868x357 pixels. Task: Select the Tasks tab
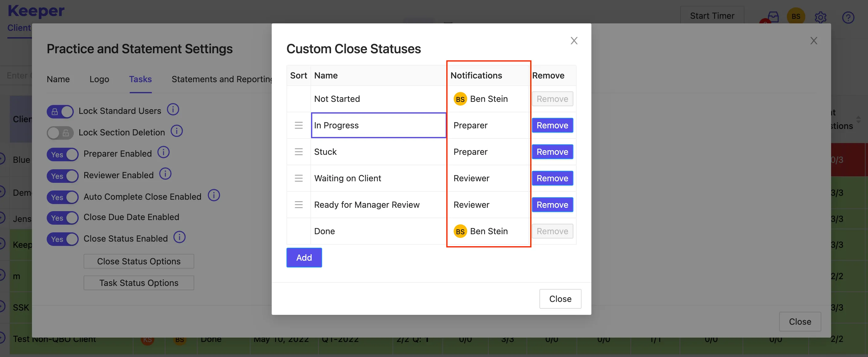pyautogui.click(x=140, y=79)
